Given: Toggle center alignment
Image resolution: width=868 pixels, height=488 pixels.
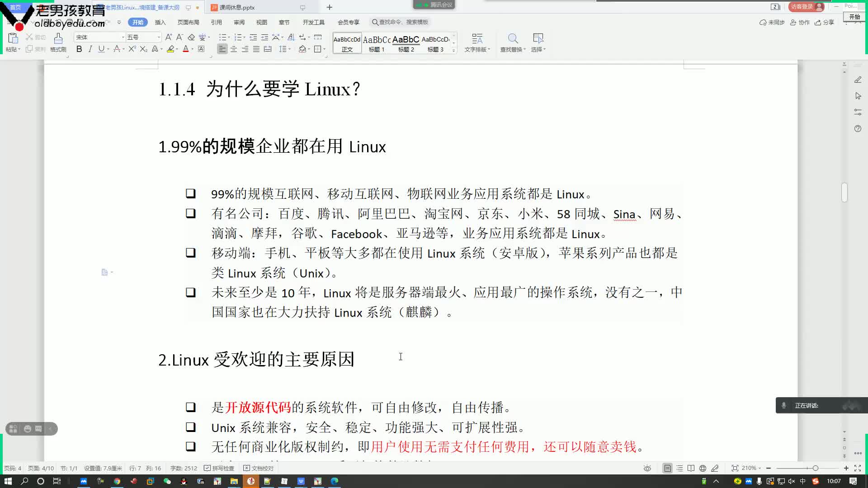Looking at the screenshot, I should point(234,49).
